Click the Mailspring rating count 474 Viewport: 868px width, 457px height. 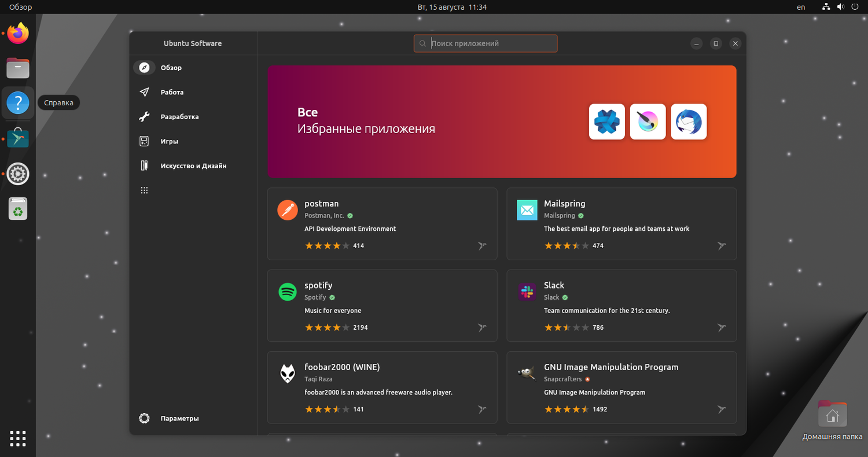[x=598, y=246]
